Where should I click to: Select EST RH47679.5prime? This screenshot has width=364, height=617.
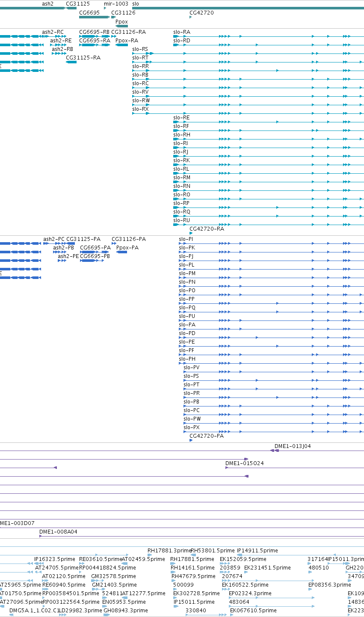click(193, 576)
